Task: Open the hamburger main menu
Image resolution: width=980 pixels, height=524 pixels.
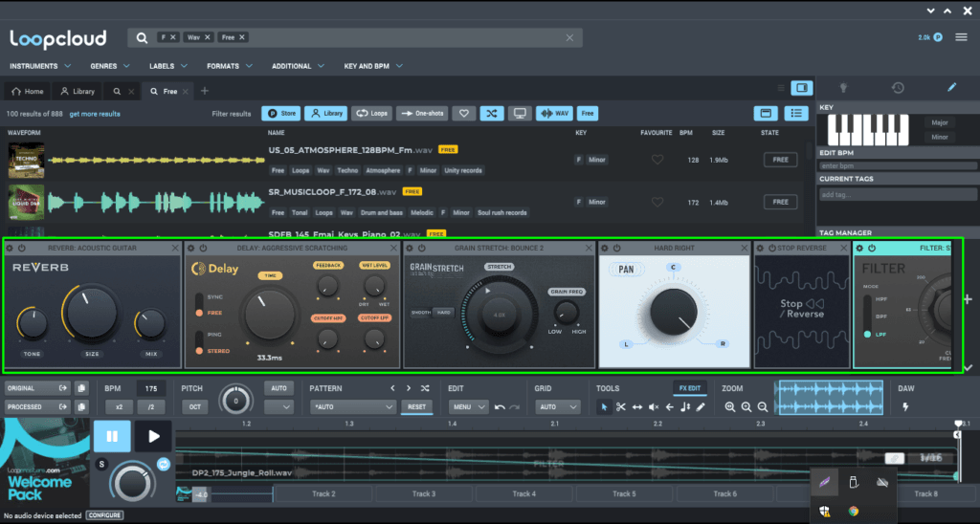Action: click(961, 37)
